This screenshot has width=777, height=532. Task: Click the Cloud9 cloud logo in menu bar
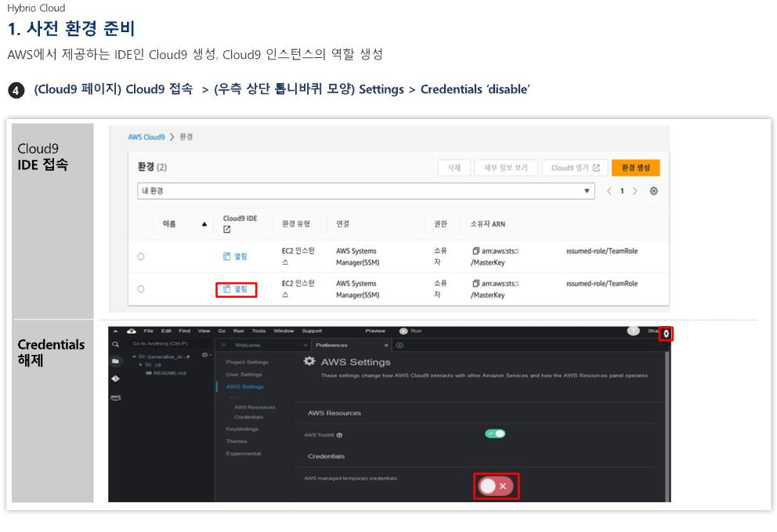pos(132,331)
